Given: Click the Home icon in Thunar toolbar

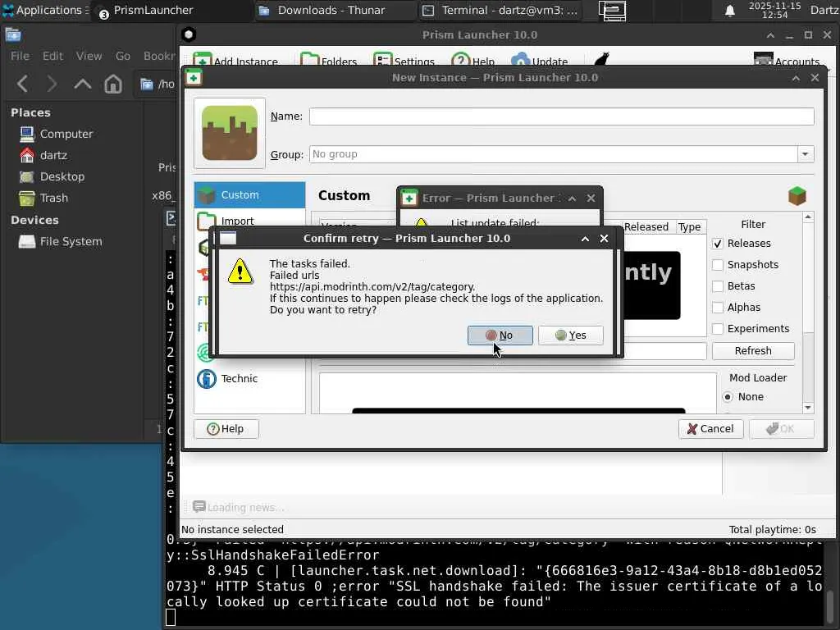Looking at the screenshot, I should (113, 84).
